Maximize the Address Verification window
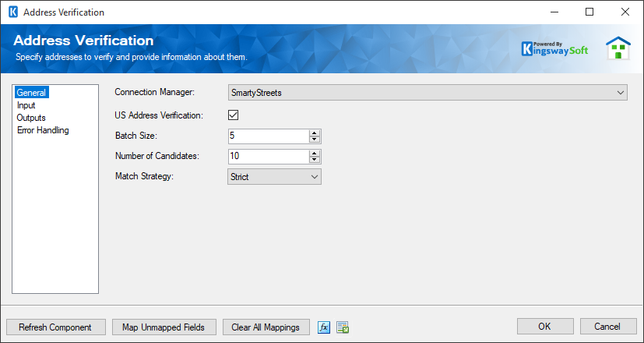The image size is (644, 343). pos(589,12)
